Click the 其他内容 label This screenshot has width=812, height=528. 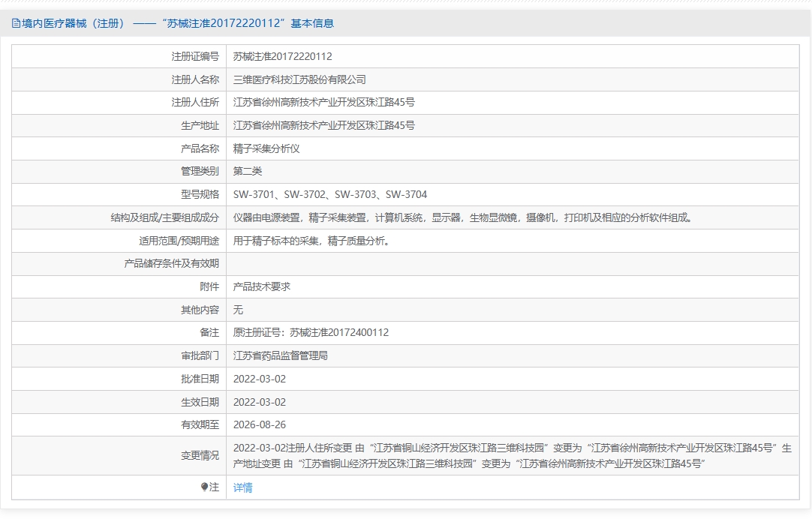(x=200, y=310)
